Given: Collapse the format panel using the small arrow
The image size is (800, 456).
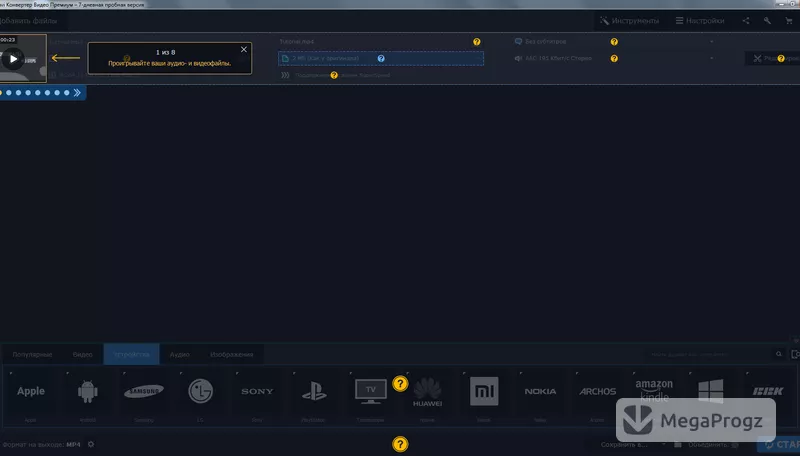Looking at the screenshot, I should pos(795,340).
